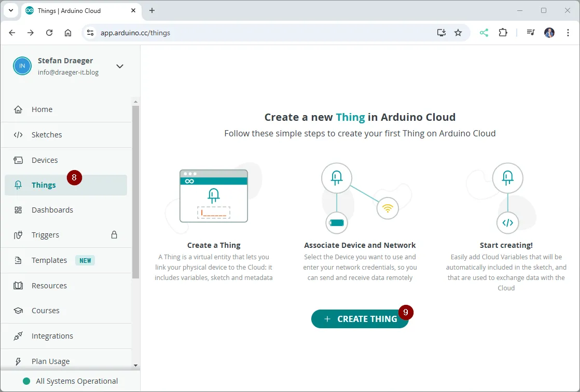The width and height of the screenshot is (580, 392).
Task: Click the Triggers lock icon
Action: 114,235
